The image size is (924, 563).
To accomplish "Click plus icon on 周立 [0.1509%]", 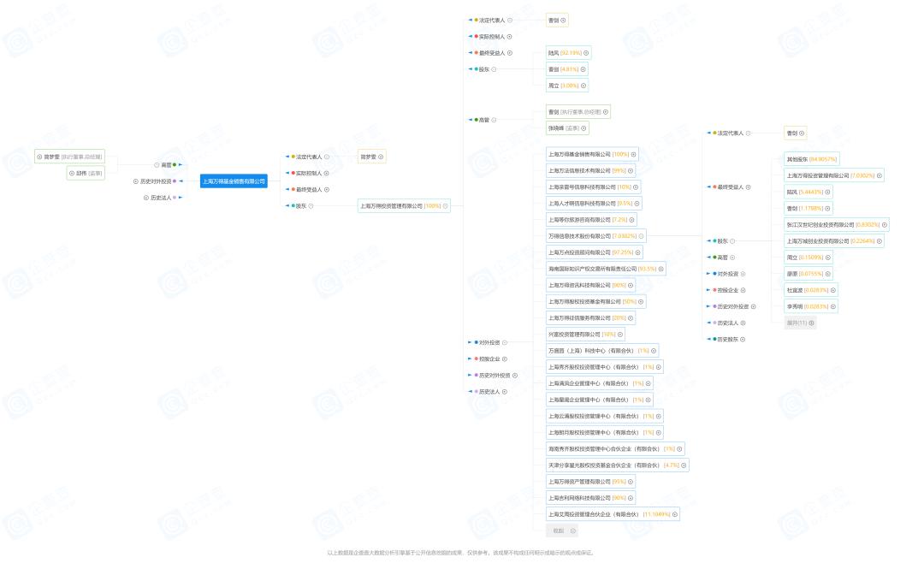I will coord(827,258).
